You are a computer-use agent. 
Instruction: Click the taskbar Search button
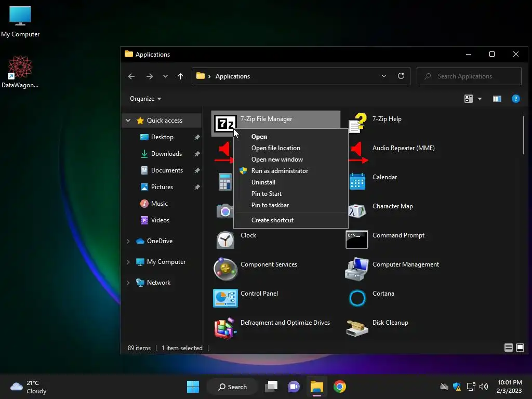(x=232, y=387)
